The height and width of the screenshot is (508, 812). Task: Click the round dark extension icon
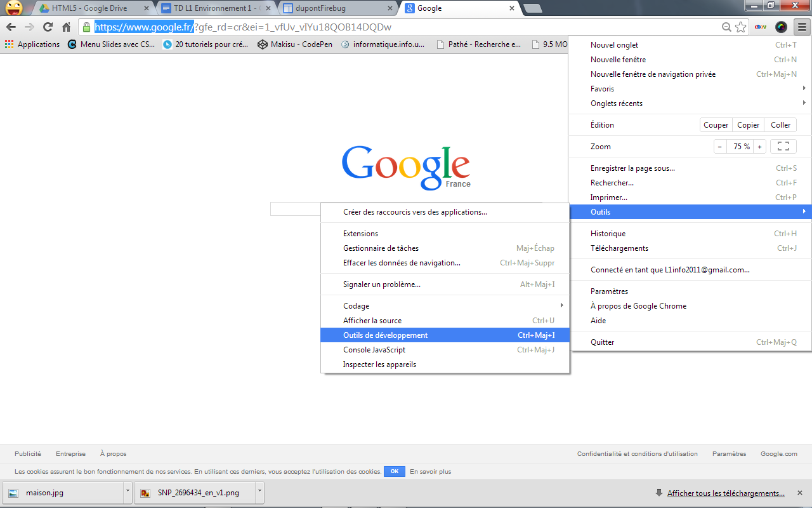point(782,27)
